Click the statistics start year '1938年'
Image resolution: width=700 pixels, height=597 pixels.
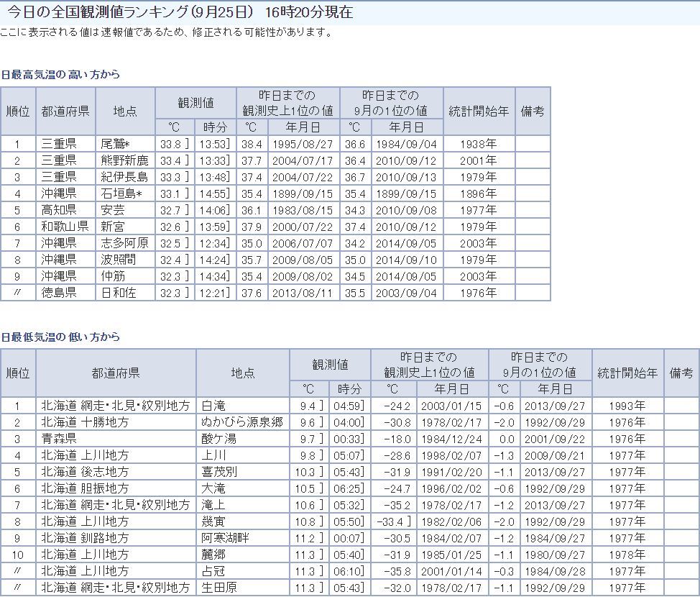pos(479,144)
